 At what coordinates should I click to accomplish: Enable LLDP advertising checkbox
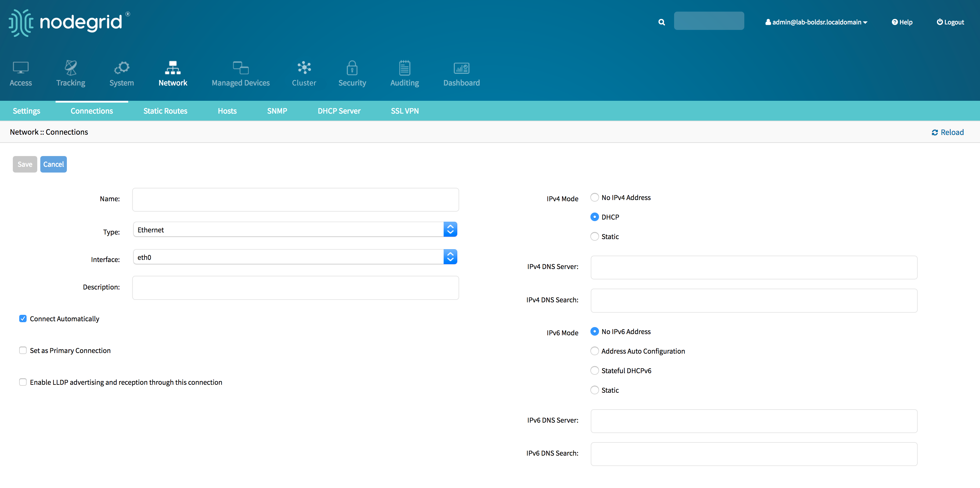point(23,382)
